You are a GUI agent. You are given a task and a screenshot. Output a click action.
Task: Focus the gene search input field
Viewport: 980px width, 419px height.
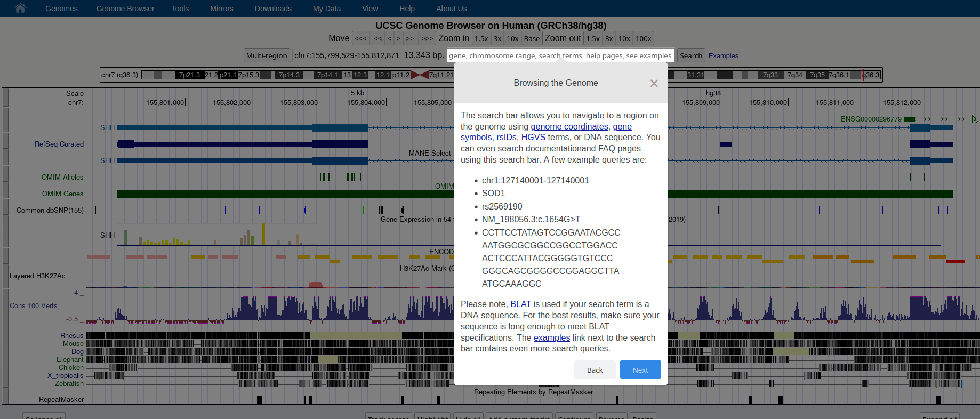tap(560, 55)
